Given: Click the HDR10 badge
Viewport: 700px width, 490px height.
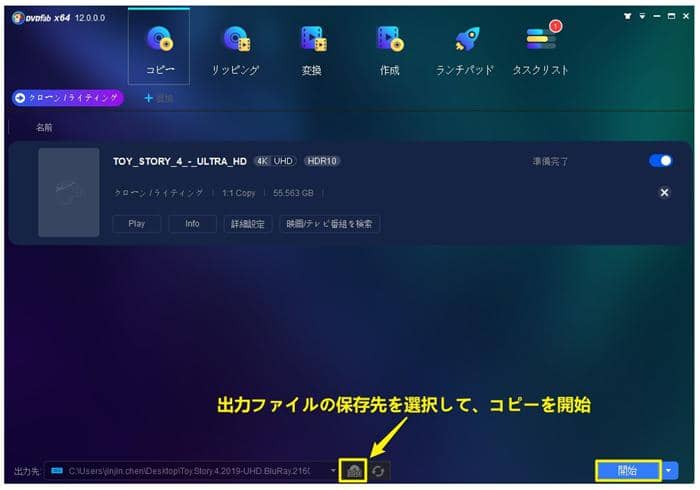Looking at the screenshot, I should 322,161.
